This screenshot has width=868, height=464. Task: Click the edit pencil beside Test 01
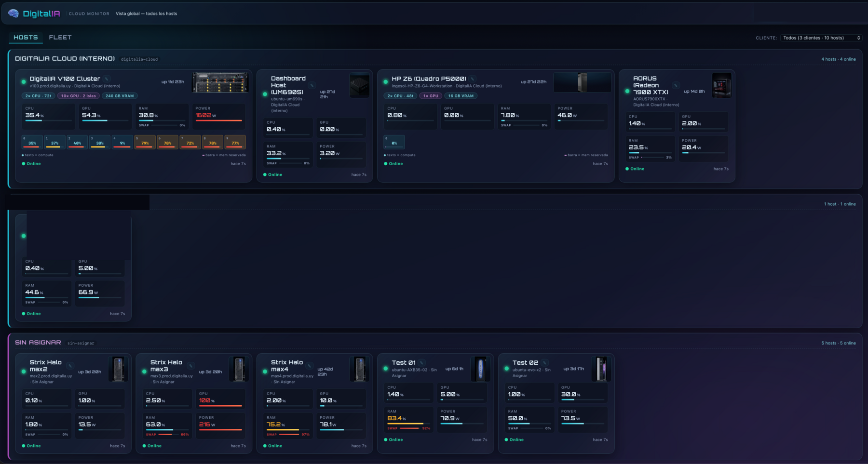[421, 363]
